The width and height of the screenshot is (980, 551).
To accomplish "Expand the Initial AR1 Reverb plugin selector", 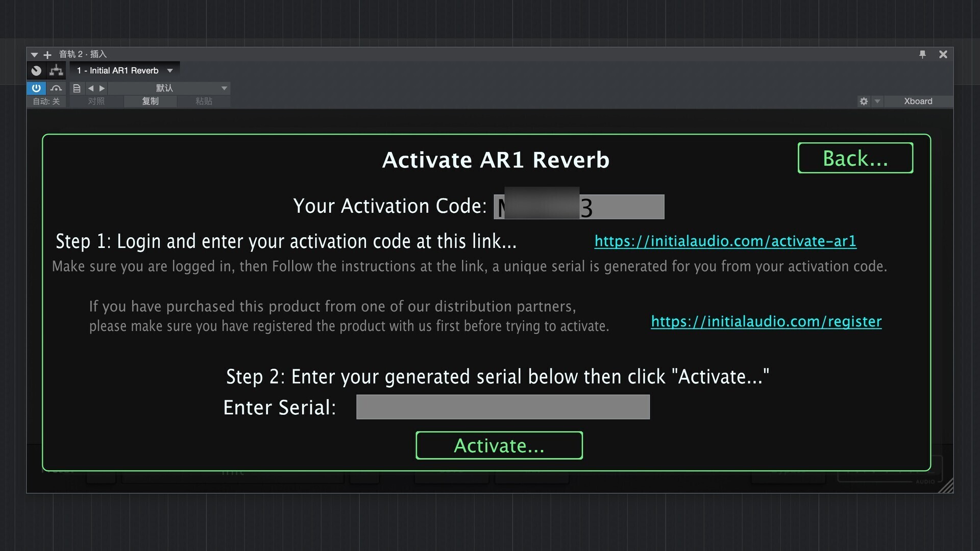I will tap(125, 70).
